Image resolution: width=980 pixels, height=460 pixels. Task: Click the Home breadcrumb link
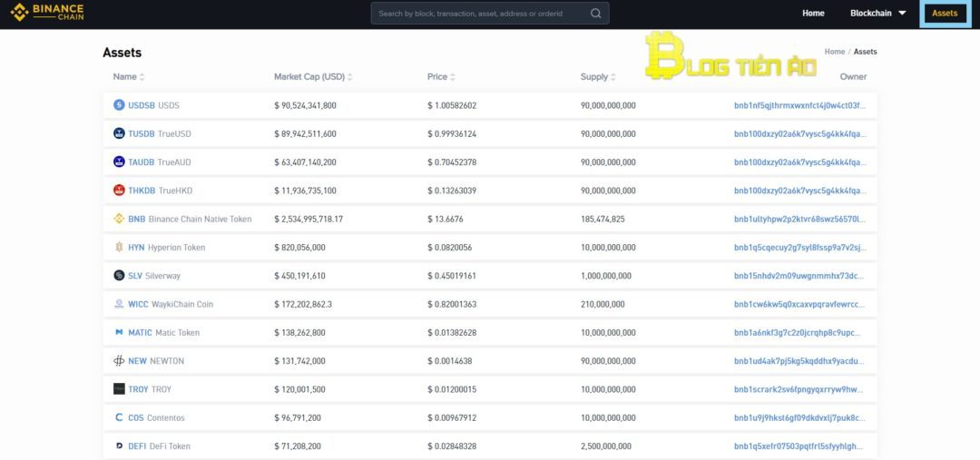coord(834,52)
